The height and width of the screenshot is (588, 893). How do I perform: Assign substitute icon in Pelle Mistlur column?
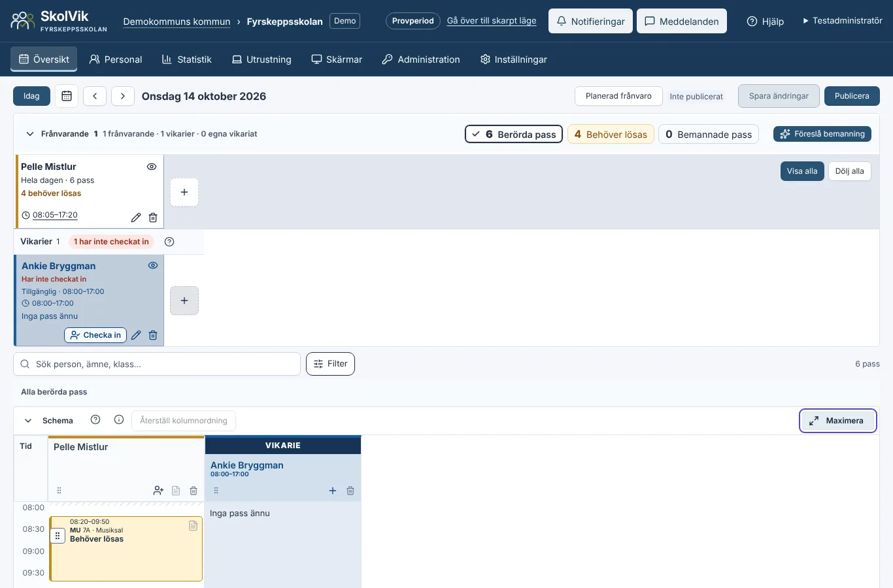click(x=158, y=491)
